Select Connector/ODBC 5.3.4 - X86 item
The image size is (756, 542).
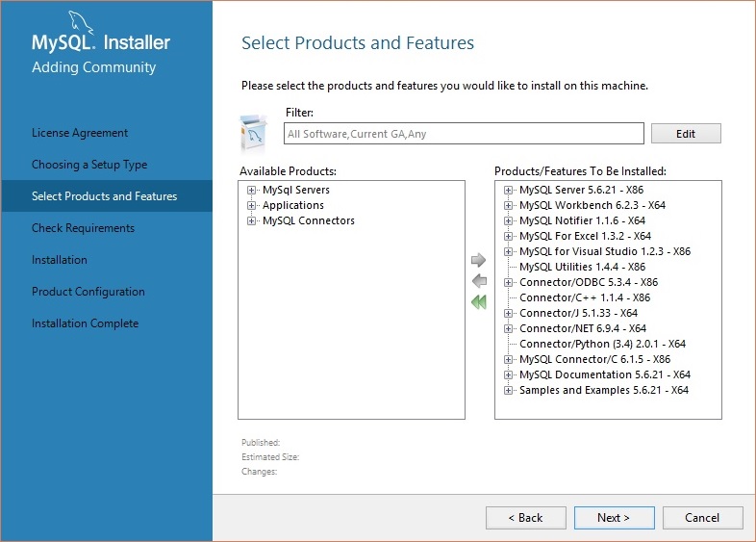589,283
